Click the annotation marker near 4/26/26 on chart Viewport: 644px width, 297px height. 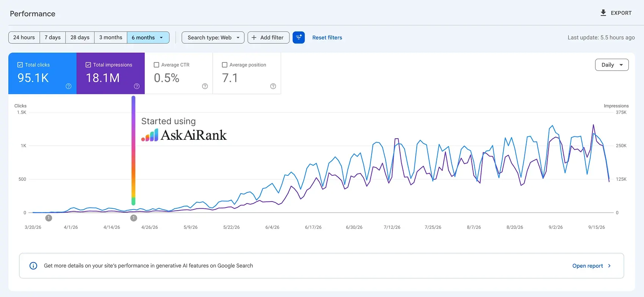pos(133,218)
